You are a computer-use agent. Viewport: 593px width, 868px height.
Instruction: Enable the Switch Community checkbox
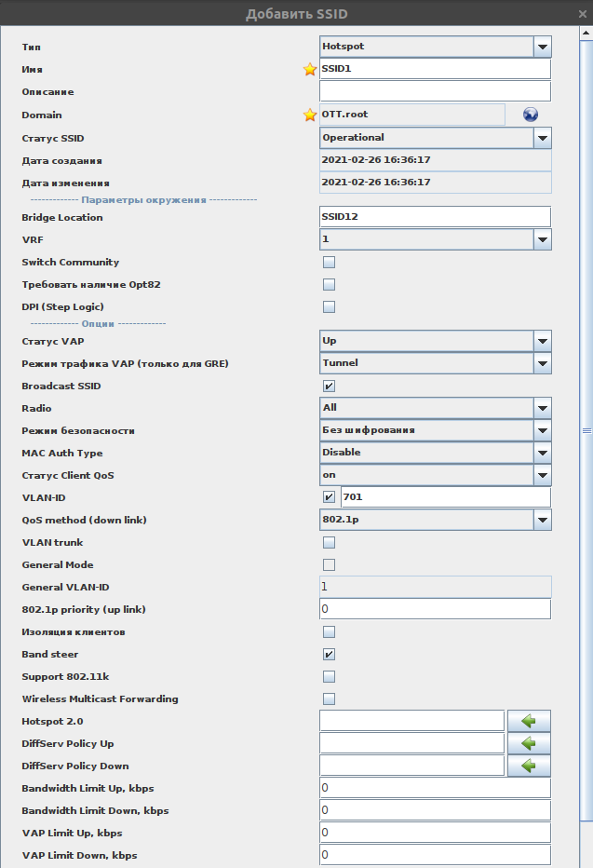tap(329, 263)
